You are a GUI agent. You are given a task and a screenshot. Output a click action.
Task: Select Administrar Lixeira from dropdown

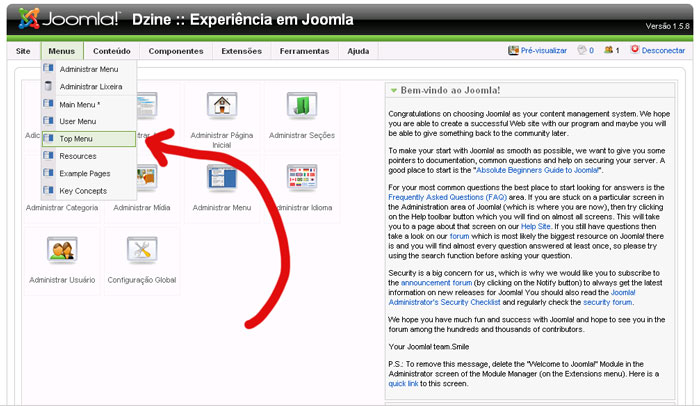point(89,87)
